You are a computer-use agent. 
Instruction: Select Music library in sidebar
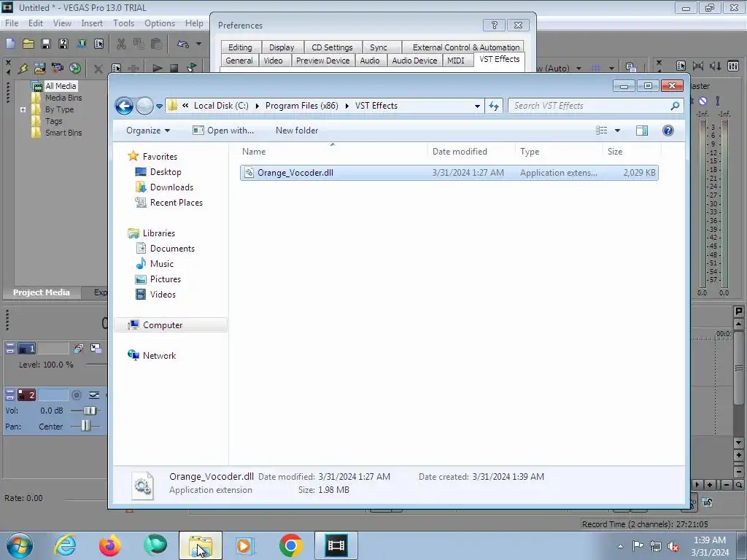coord(161,264)
